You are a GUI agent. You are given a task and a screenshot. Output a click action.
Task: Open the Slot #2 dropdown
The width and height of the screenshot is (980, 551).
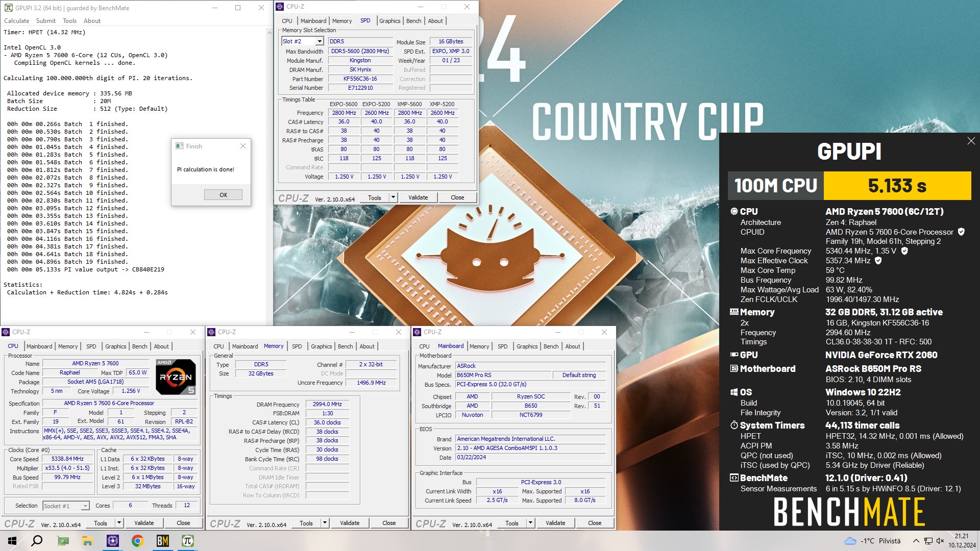pyautogui.click(x=320, y=41)
